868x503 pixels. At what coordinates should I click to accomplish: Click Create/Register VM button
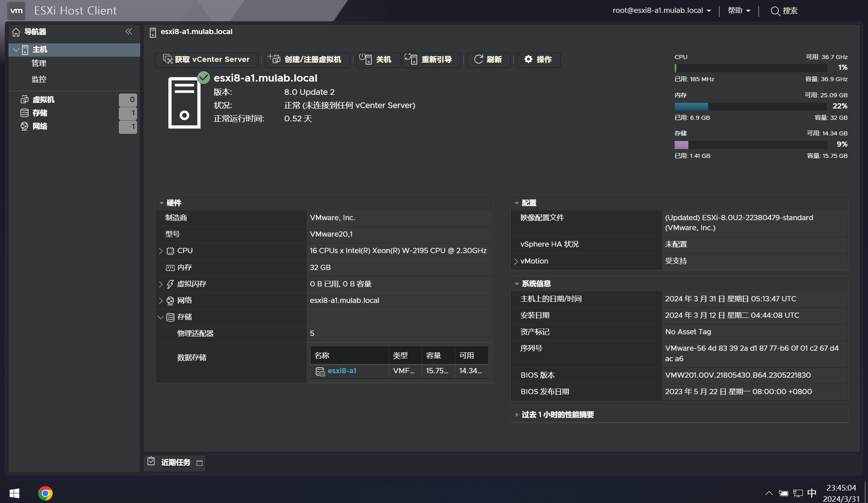307,59
